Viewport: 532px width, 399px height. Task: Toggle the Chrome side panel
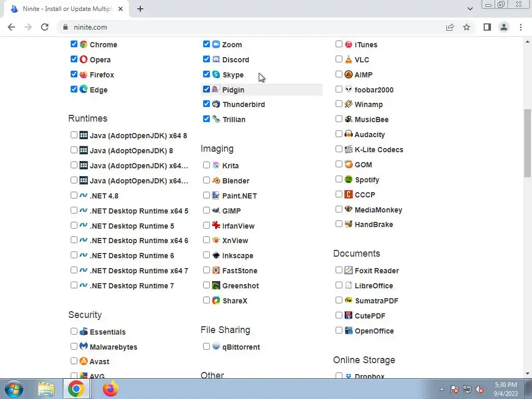(x=487, y=27)
